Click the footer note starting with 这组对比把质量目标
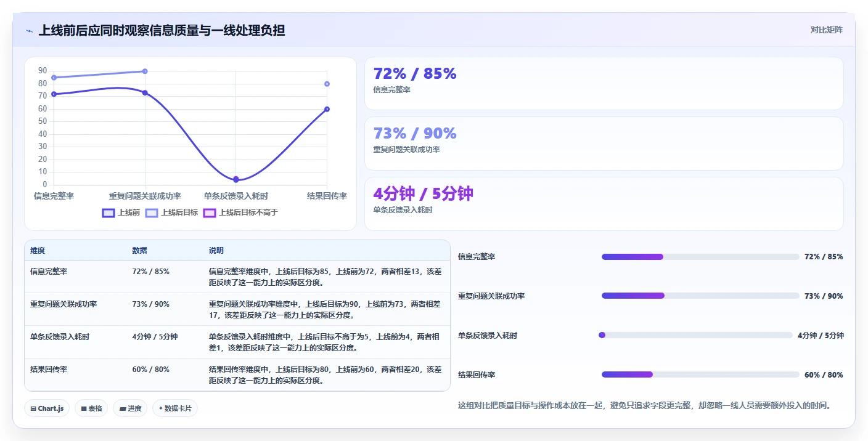868x441 pixels. [x=645, y=405]
